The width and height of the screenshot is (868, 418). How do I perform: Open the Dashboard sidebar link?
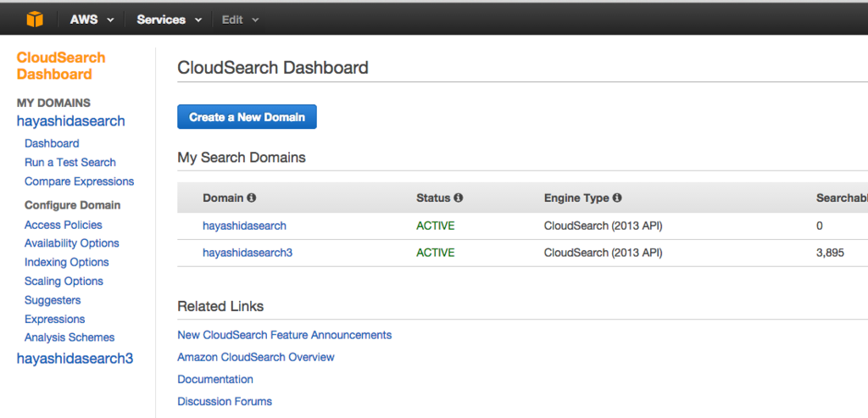pos(52,143)
